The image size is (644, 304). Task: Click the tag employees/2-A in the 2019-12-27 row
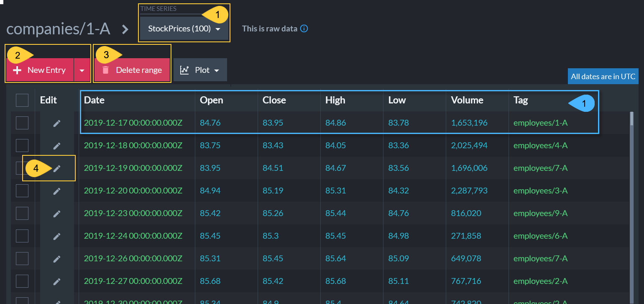[540, 281]
